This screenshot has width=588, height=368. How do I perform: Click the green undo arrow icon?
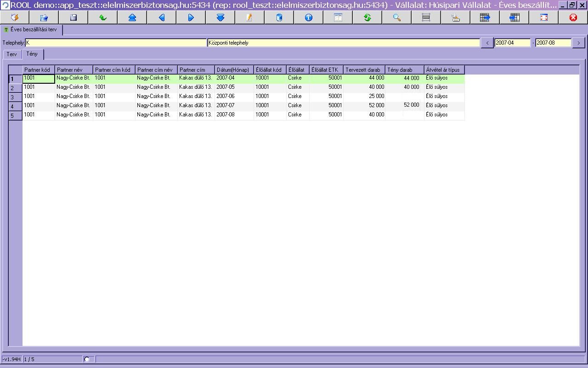103,17
